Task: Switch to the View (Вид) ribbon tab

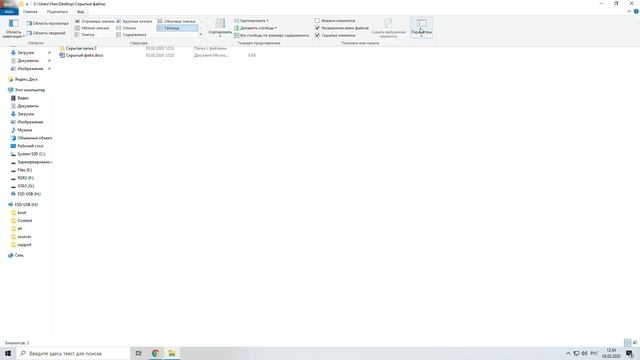Action: pyautogui.click(x=80, y=12)
